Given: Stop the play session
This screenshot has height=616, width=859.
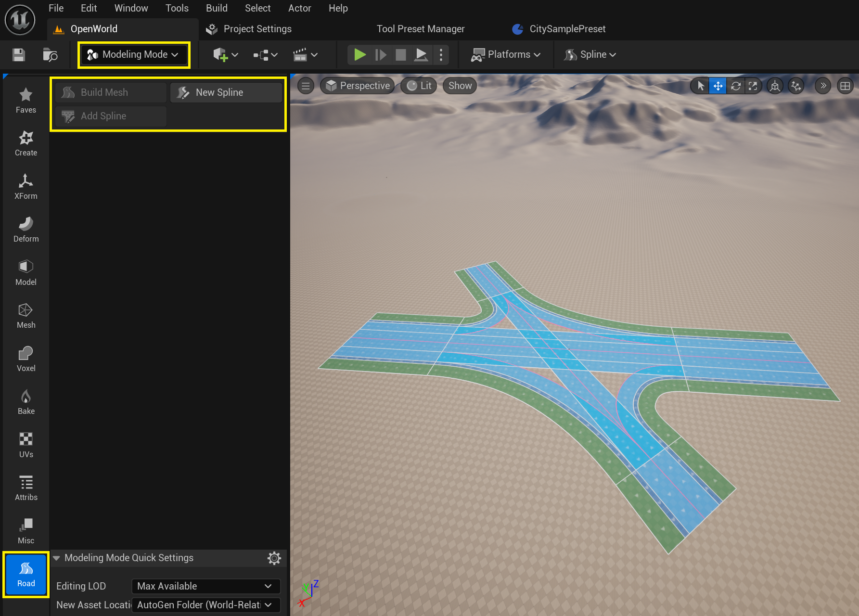Looking at the screenshot, I should (401, 54).
